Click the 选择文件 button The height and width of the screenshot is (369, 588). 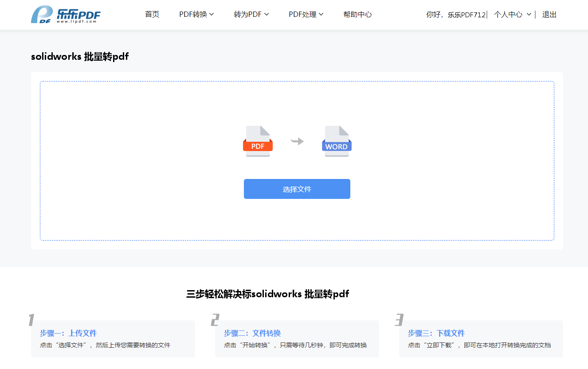[x=297, y=189]
